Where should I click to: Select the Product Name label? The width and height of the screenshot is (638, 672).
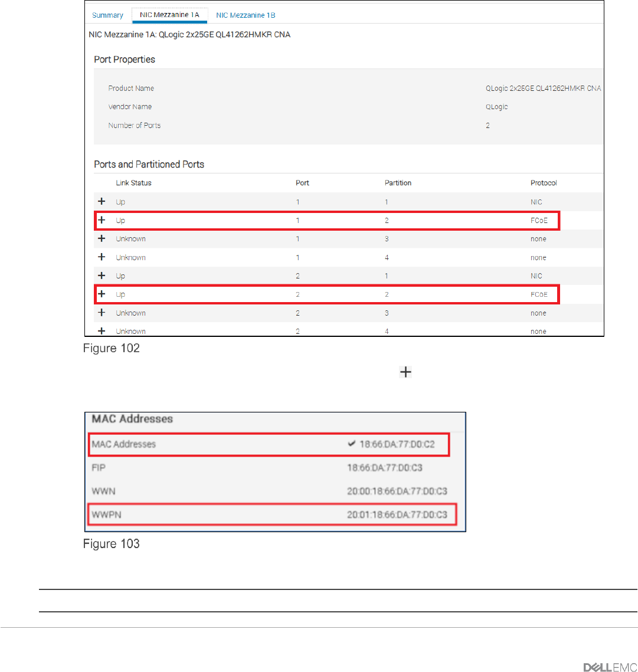point(131,88)
